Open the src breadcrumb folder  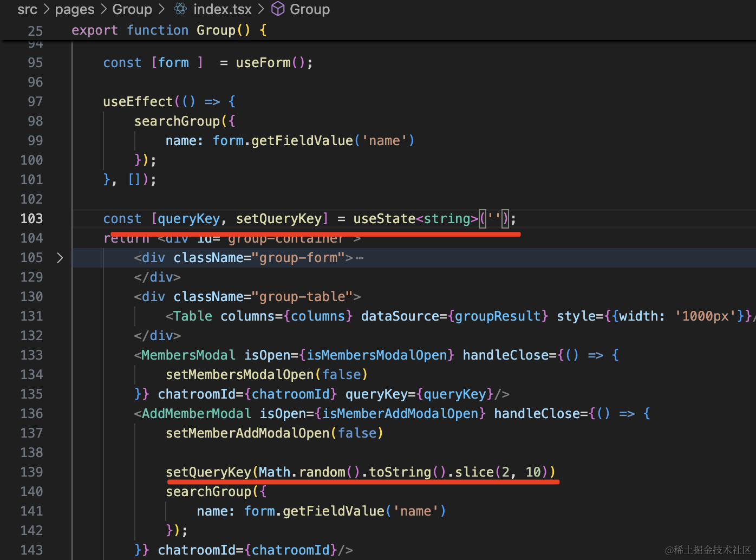(27, 9)
